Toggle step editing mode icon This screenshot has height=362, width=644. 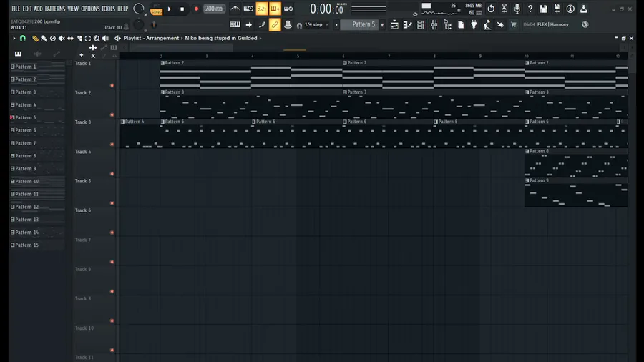pos(262,24)
